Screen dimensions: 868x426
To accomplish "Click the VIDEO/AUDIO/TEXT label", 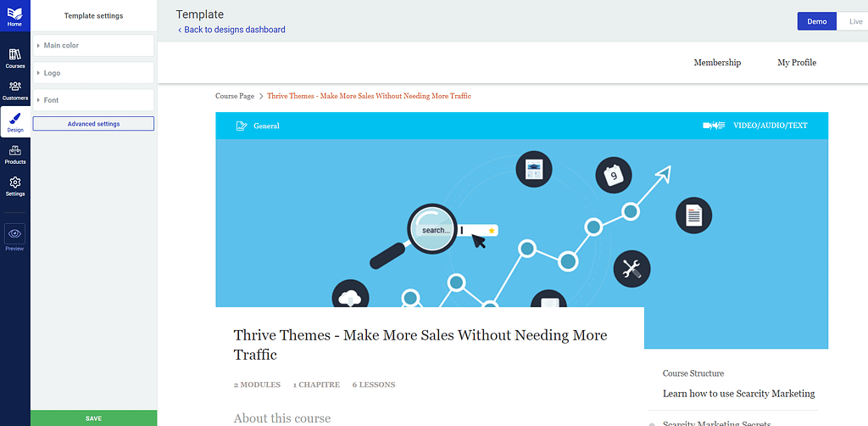I will (771, 126).
